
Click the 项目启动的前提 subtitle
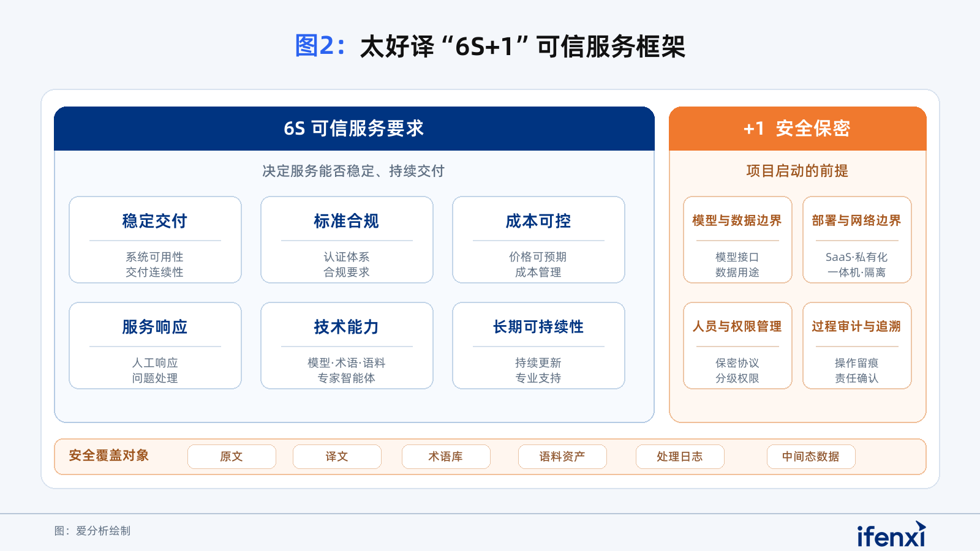tap(797, 171)
